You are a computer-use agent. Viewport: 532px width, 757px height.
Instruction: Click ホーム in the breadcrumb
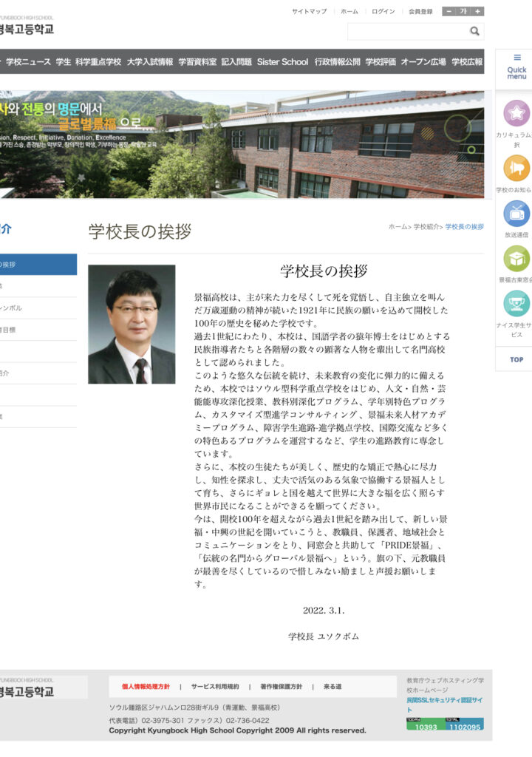[x=398, y=226]
